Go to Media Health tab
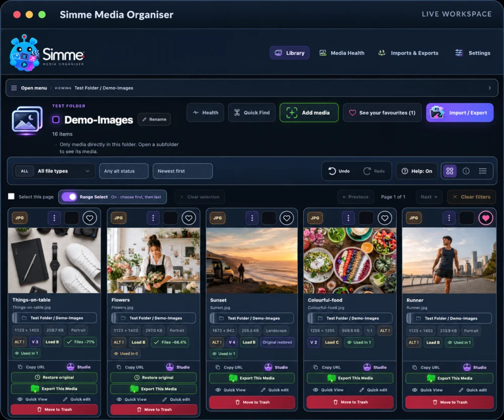This screenshot has width=504, height=420. pos(342,53)
